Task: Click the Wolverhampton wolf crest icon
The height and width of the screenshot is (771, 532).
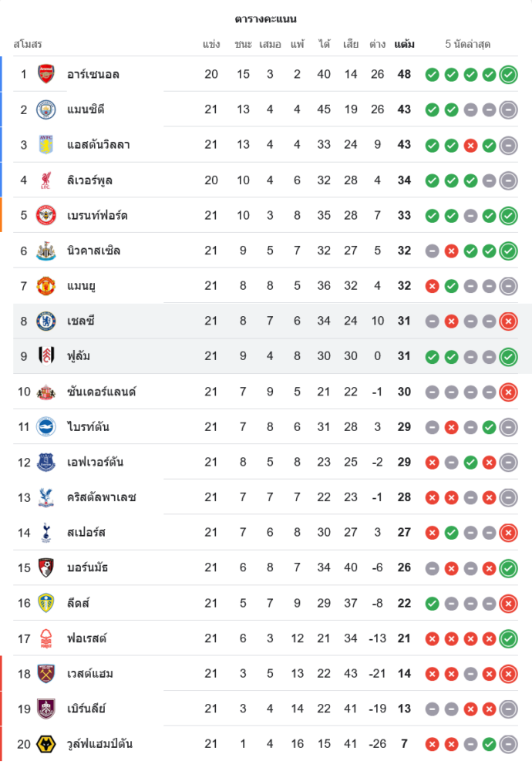Action: pyautogui.click(x=46, y=744)
